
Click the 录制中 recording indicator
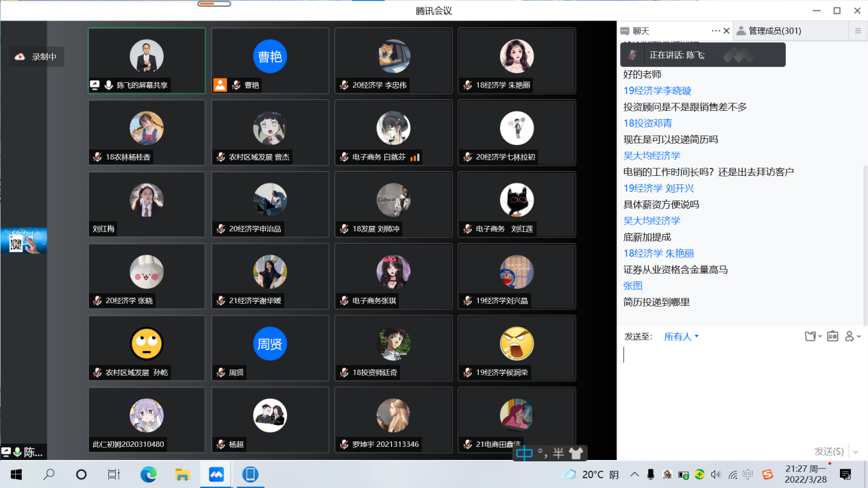(38, 57)
